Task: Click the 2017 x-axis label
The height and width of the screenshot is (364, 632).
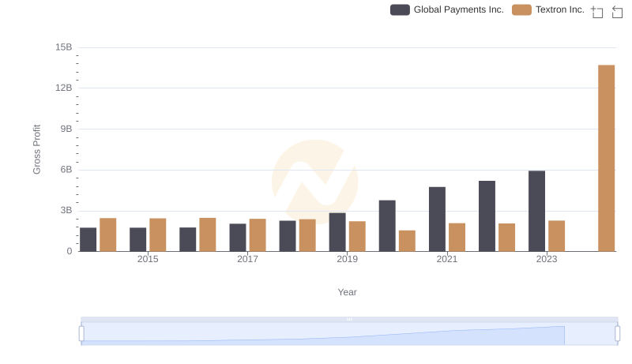Action: point(247,259)
